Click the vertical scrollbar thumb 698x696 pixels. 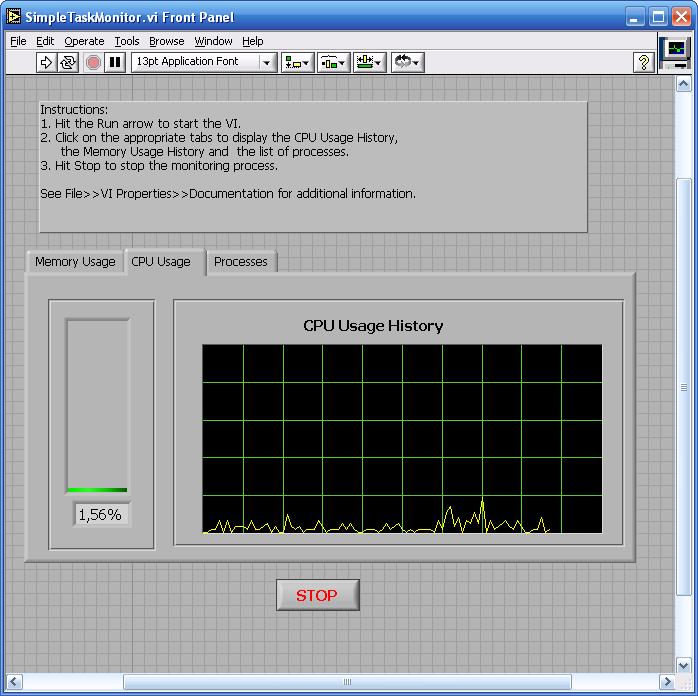(683, 387)
